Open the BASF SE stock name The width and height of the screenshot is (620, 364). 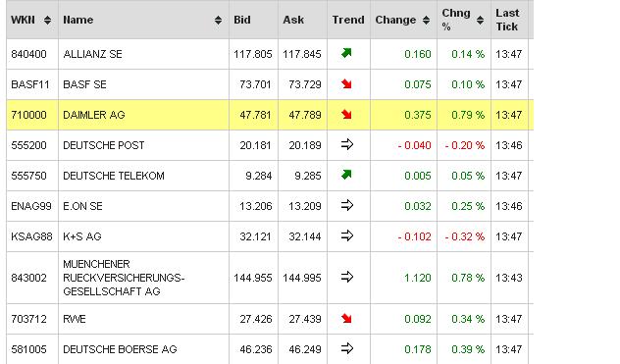pyautogui.click(x=84, y=84)
